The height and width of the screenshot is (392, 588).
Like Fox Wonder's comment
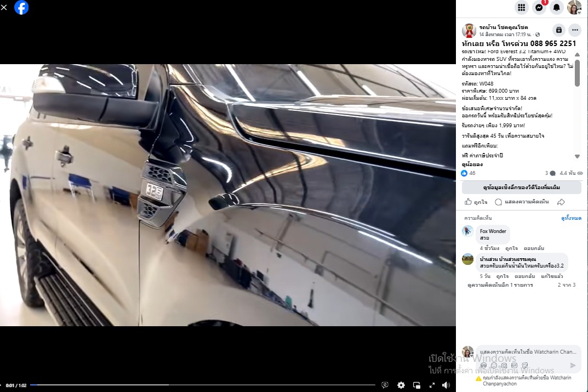511,248
